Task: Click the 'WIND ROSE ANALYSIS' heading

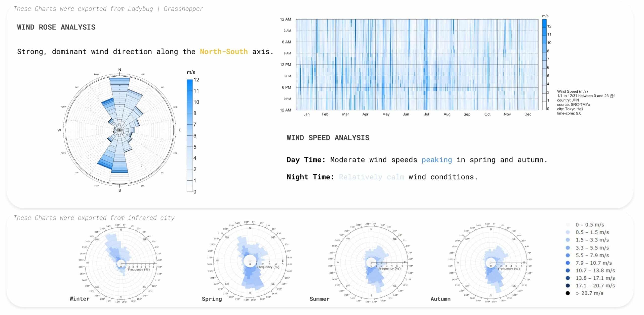Action: (x=56, y=27)
